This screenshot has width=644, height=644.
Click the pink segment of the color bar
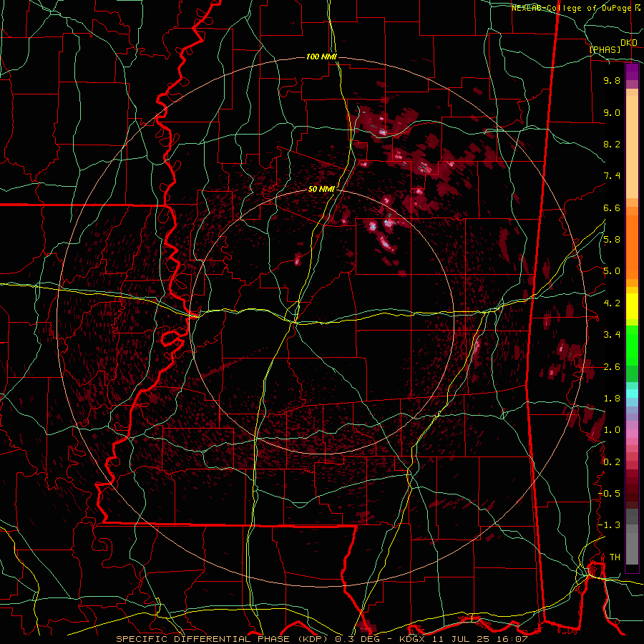click(632, 434)
